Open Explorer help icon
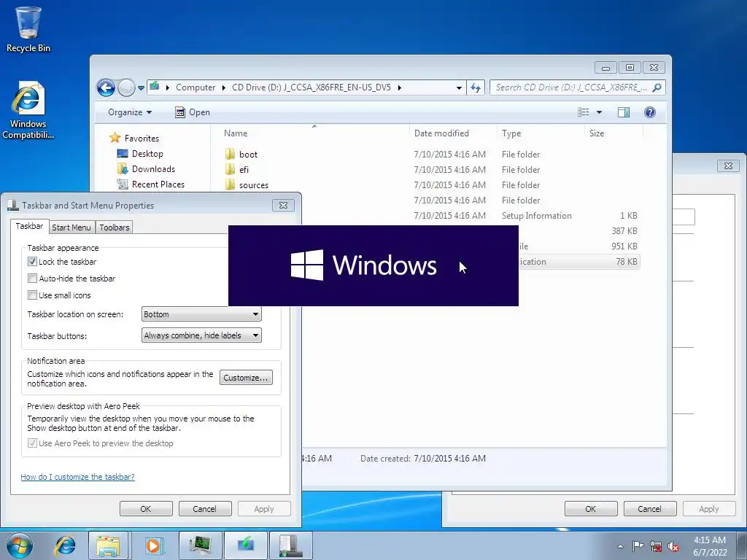 pyautogui.click(x=650, y=112)
